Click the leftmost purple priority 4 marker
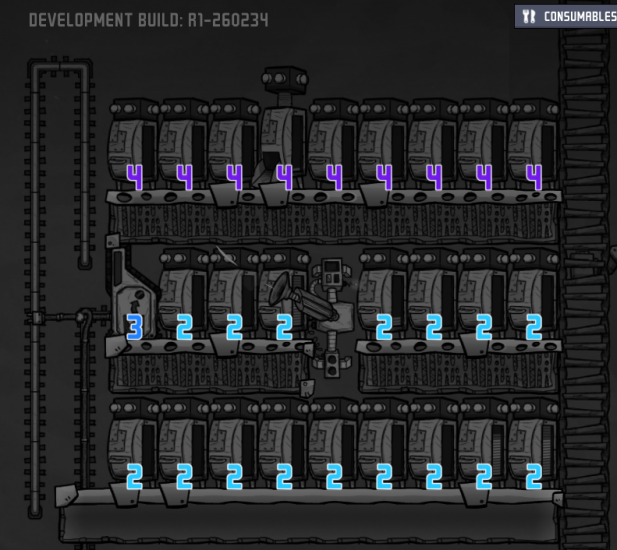The height and width of the screenshot is (550, 617). click(x=134, y=177)
